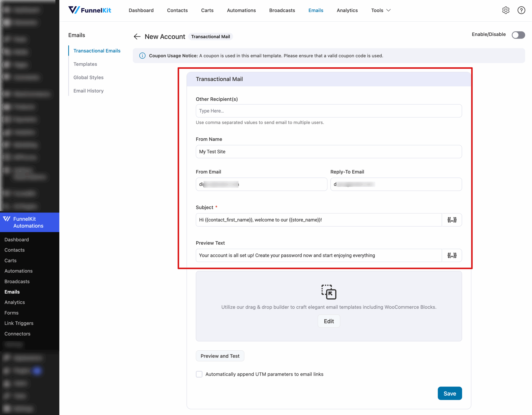Click the Edit button to open the builder
532x415 pixels.
(329, 321)
